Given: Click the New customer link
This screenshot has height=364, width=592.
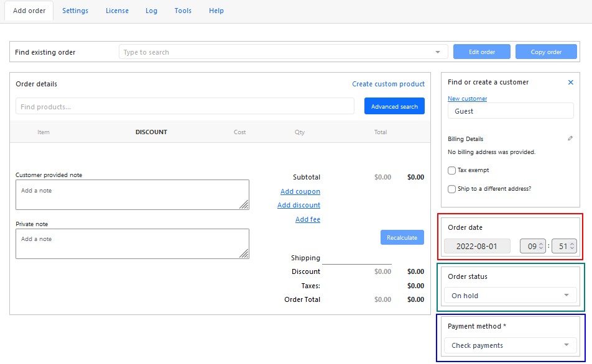Looking at the screenshot, I should tap(467, 98).
